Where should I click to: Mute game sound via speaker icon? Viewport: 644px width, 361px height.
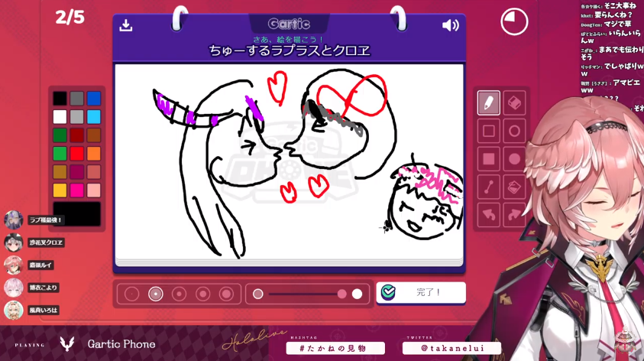point(450,25)
